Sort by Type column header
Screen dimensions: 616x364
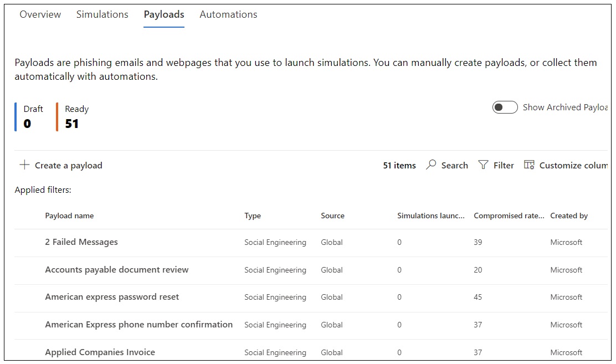tap(253, 216)
